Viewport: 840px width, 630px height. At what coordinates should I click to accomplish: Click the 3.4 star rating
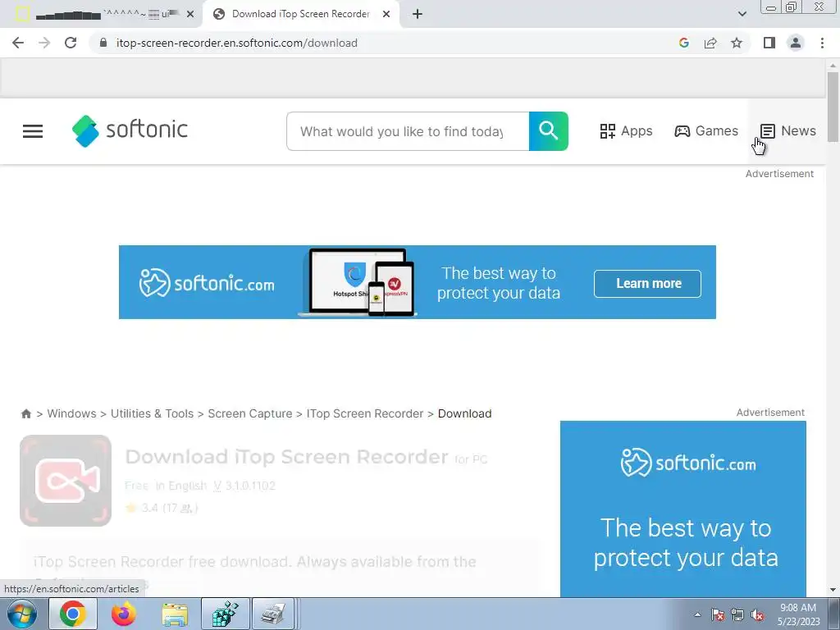point(162,508)
